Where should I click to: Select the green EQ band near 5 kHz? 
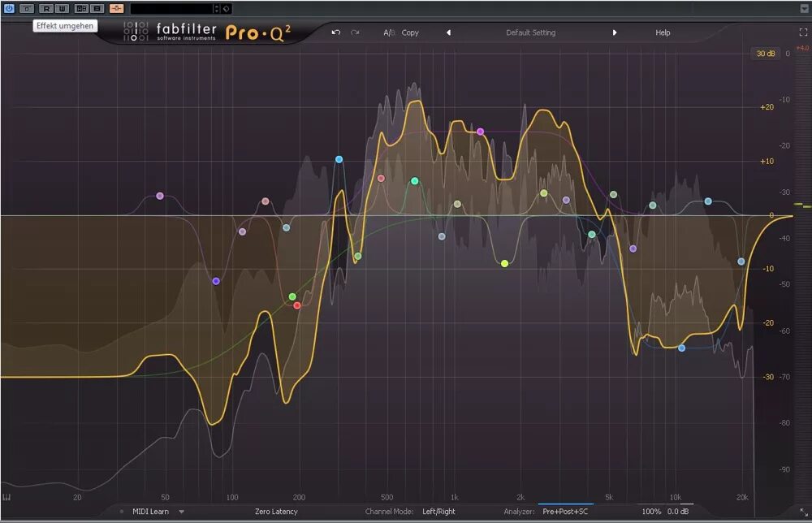click(x=614, y=195)
